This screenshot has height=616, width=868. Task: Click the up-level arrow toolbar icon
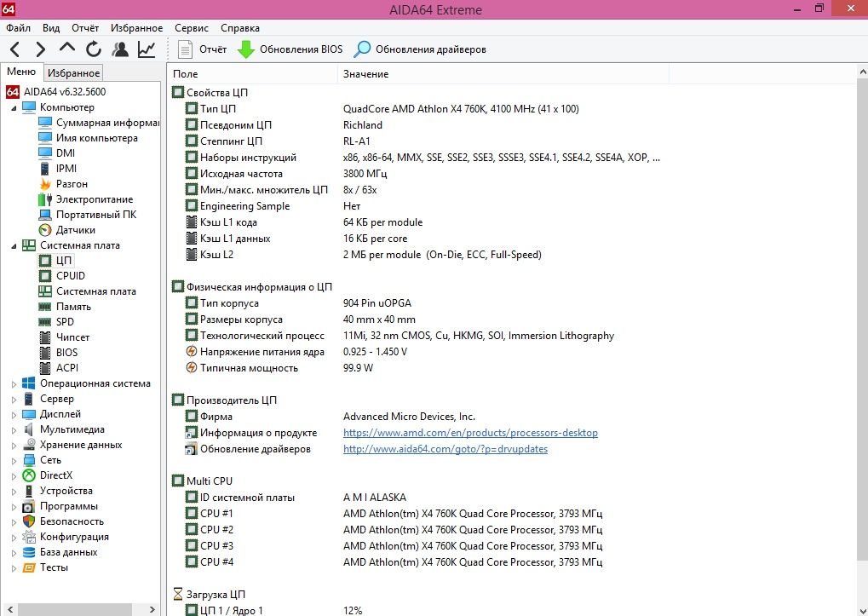tap(67, 49)
